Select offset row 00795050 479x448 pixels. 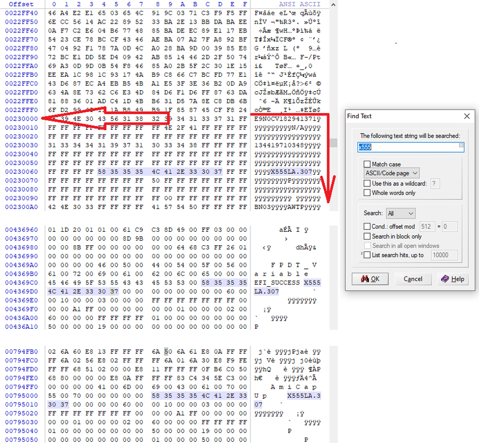point(21,440)
